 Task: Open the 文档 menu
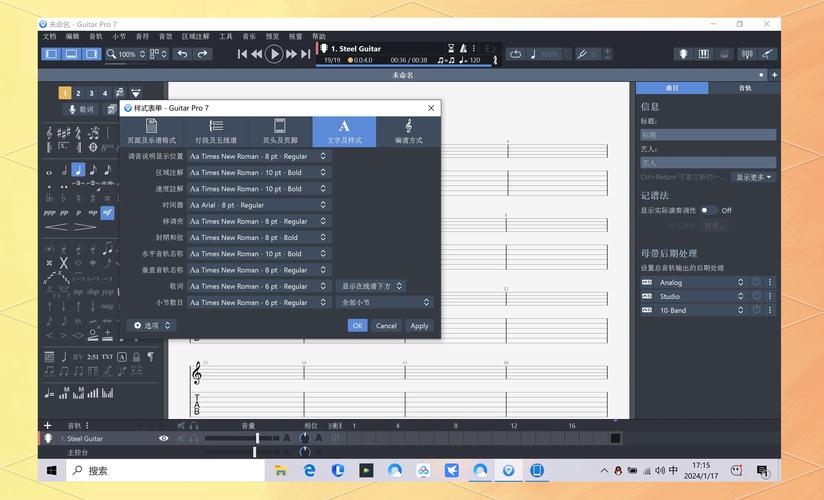tap(49, 36)
